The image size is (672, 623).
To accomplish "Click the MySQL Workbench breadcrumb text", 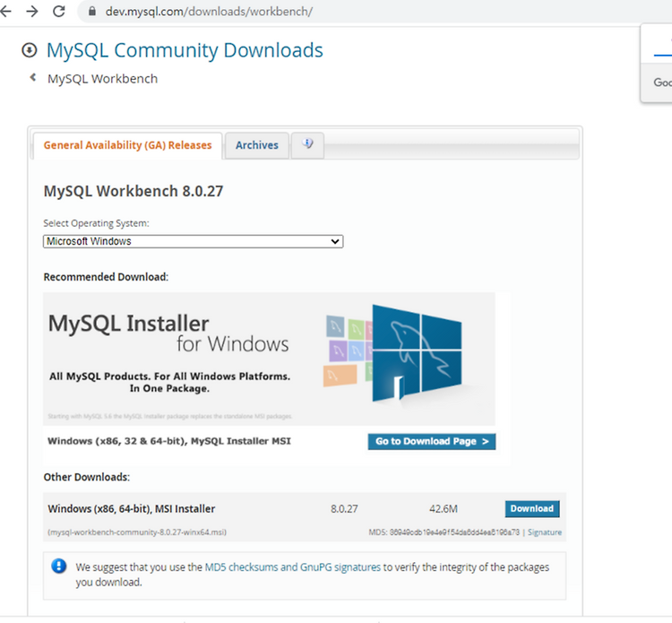I will (x=102, y=79).
